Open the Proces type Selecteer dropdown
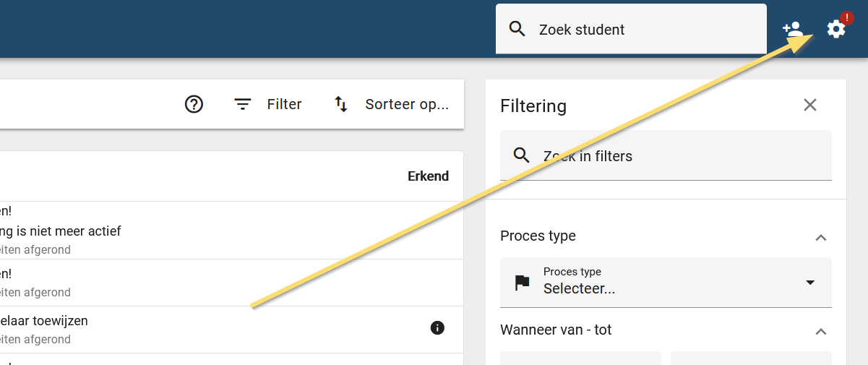 [x=666, y=282]
